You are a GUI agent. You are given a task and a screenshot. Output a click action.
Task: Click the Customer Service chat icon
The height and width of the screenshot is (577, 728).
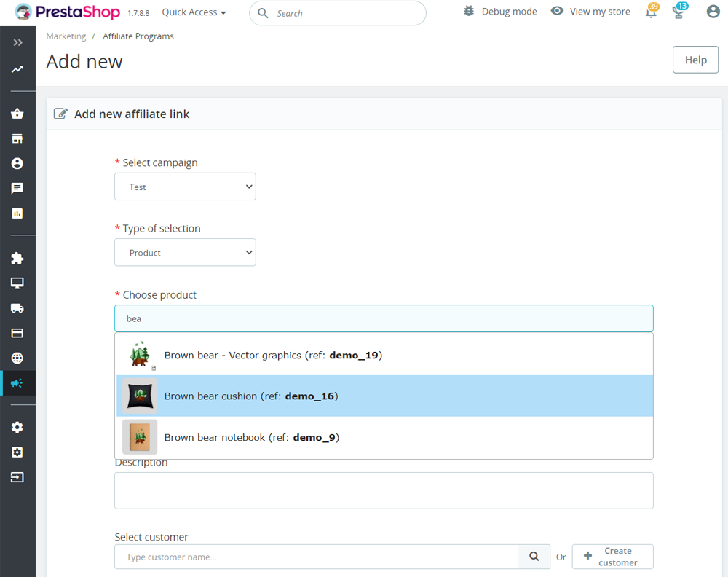pos(17,188)
